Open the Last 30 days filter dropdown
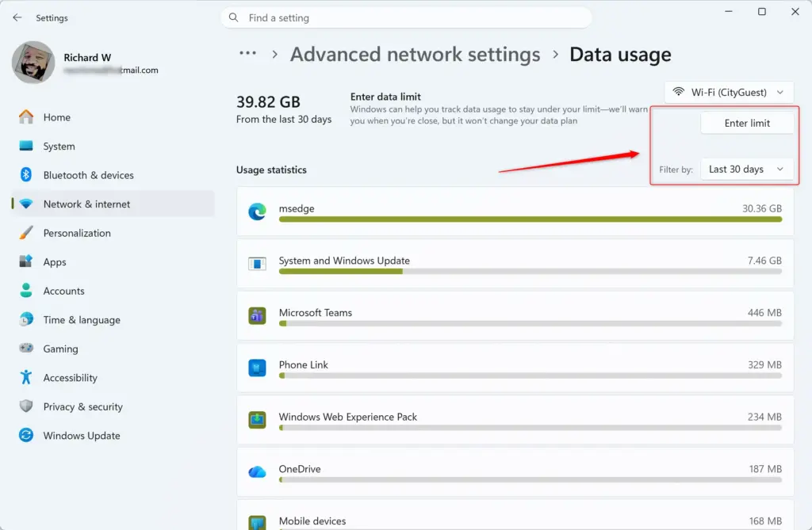 pyautogui.click(x=747, y=170)
